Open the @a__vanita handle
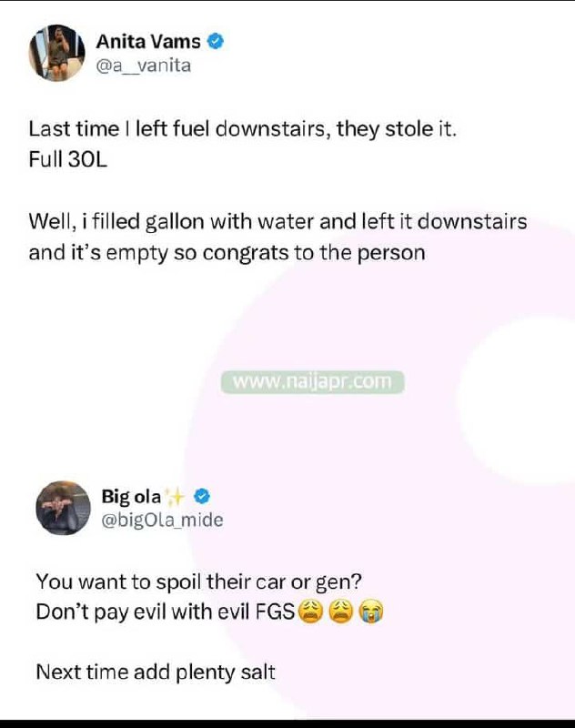 pos(144,66)
